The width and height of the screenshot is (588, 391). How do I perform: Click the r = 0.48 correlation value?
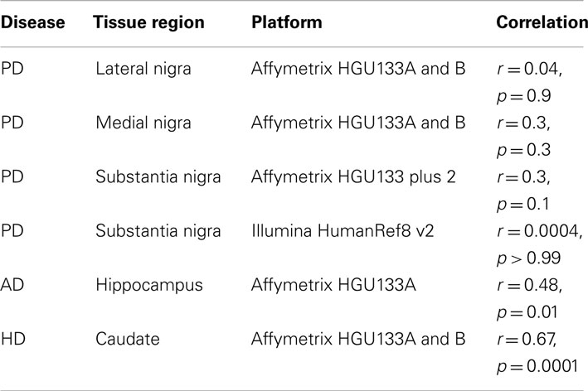click(529, 286)
